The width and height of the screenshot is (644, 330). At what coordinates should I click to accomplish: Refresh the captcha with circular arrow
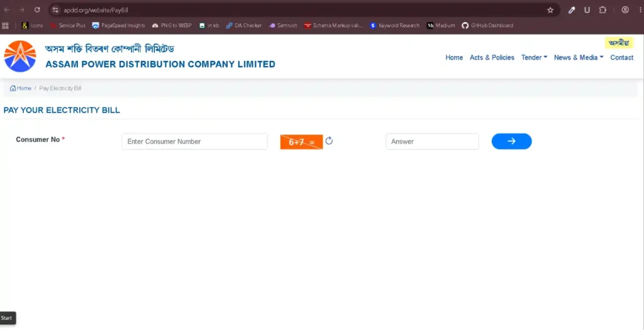(x=329, y=141)
